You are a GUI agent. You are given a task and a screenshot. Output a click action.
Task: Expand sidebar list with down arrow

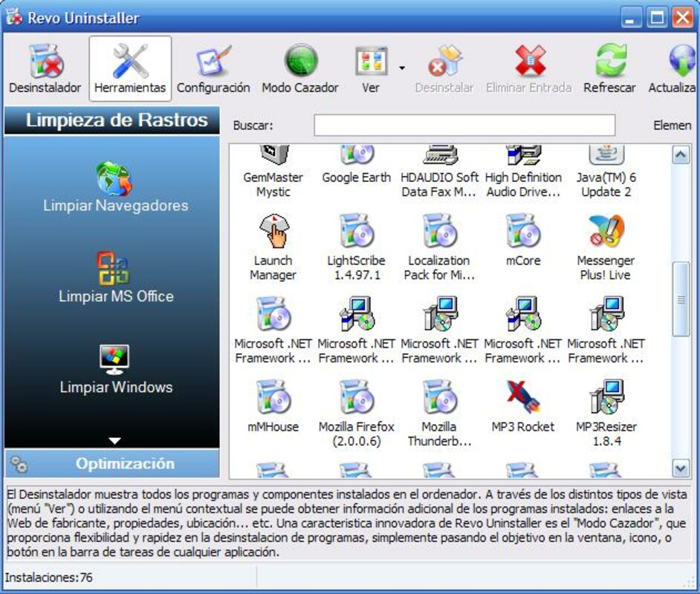[x=114, y=440]
